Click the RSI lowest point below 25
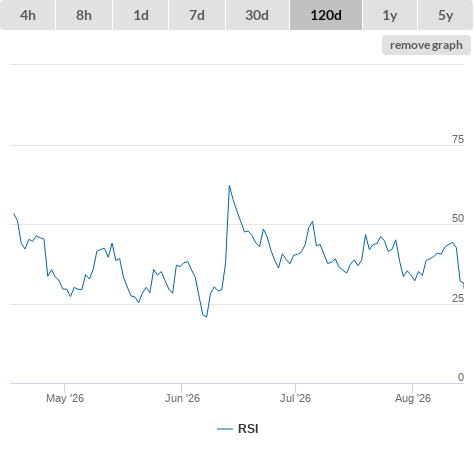 206,316
